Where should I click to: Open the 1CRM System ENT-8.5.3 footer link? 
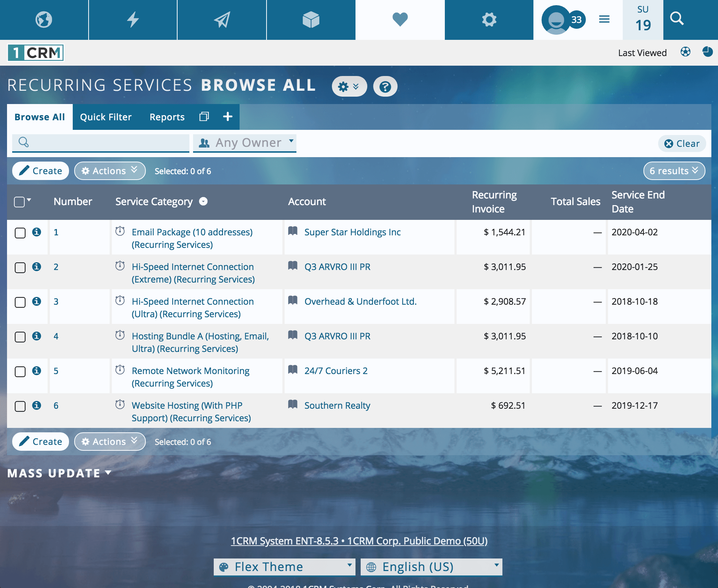click(x=359, y=541)
